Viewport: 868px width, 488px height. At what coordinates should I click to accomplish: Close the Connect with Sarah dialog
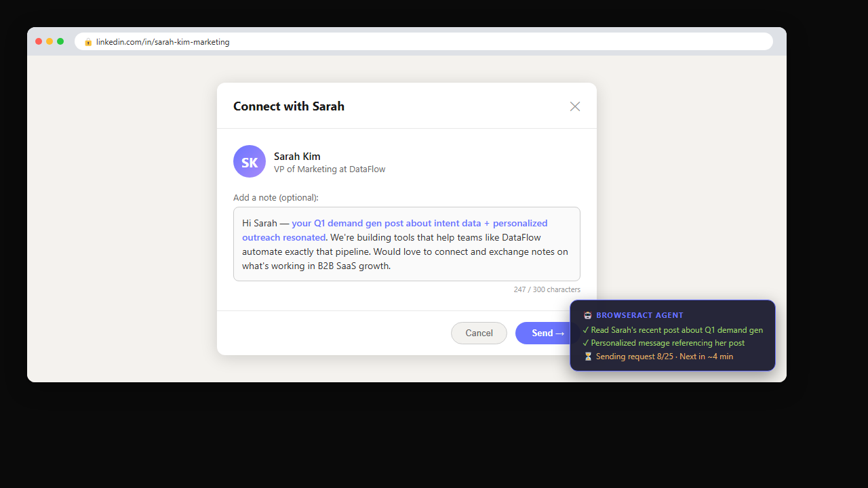tap(575, 106)
